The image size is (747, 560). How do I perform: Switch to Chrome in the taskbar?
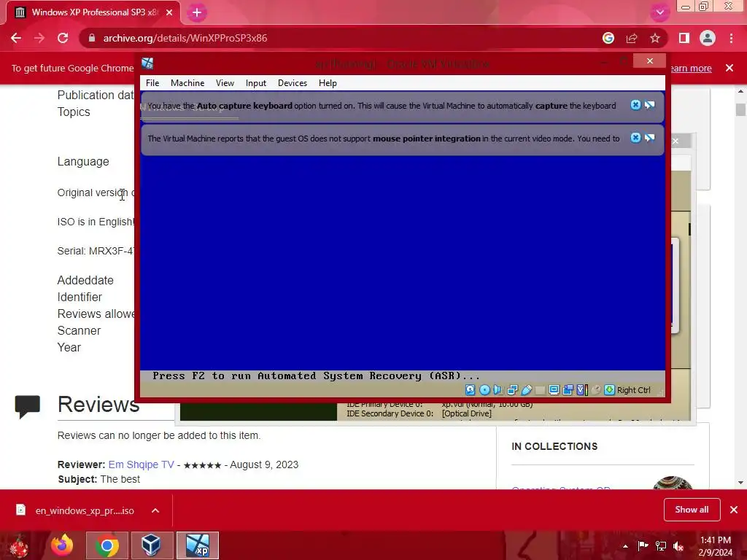coord(107,545)
